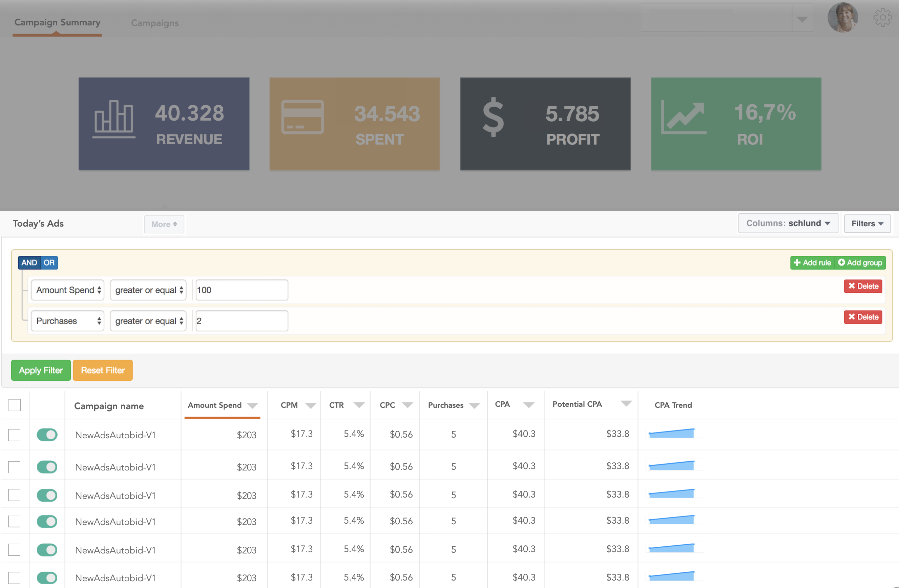Click the Revenue bar chart icon
Viewport: 899px width, 588px height.
[114, 119]
